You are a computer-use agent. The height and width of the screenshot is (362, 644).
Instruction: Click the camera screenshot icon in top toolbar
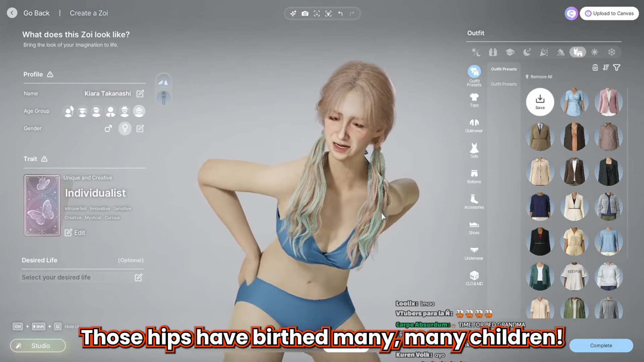point(305,13)
